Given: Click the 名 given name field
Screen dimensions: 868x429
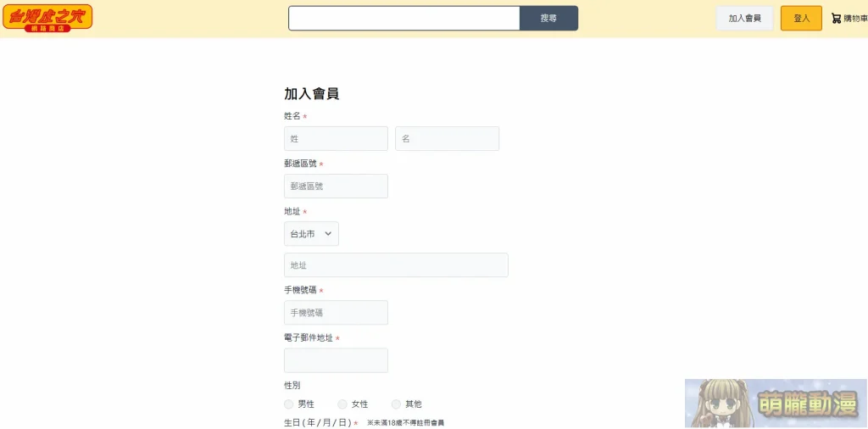Looking at the screenshot, I should pos(447,139).
